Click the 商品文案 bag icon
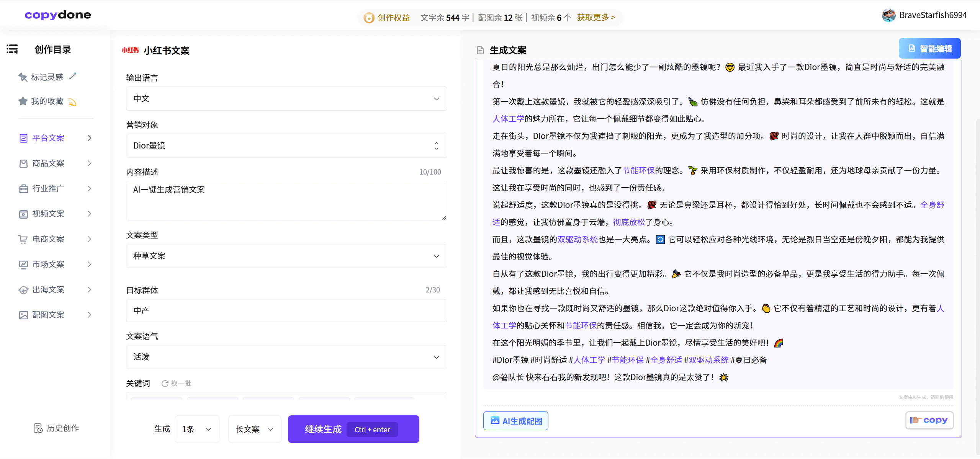This screenshot has width=980, height=459. (x=23, y=163)
